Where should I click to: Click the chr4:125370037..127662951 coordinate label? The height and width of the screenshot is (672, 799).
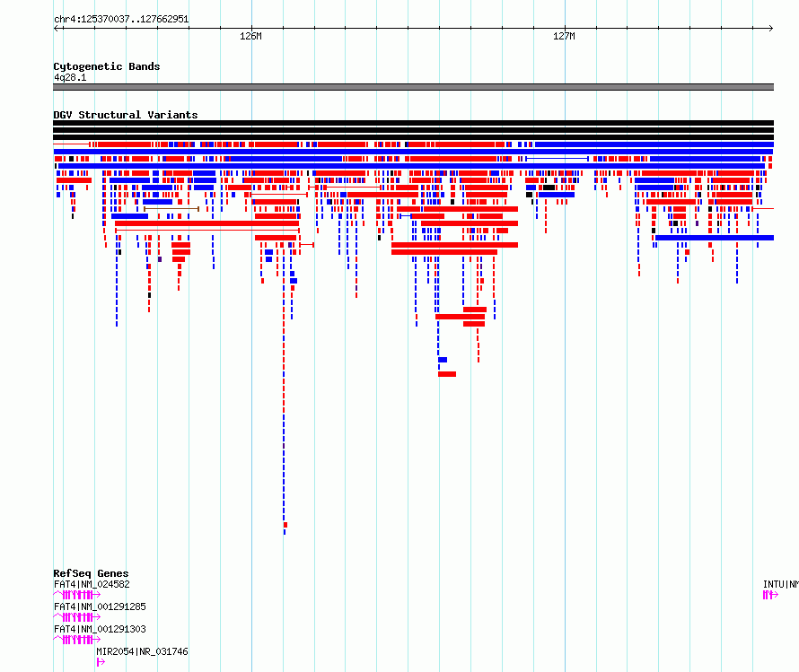(121, 20)
